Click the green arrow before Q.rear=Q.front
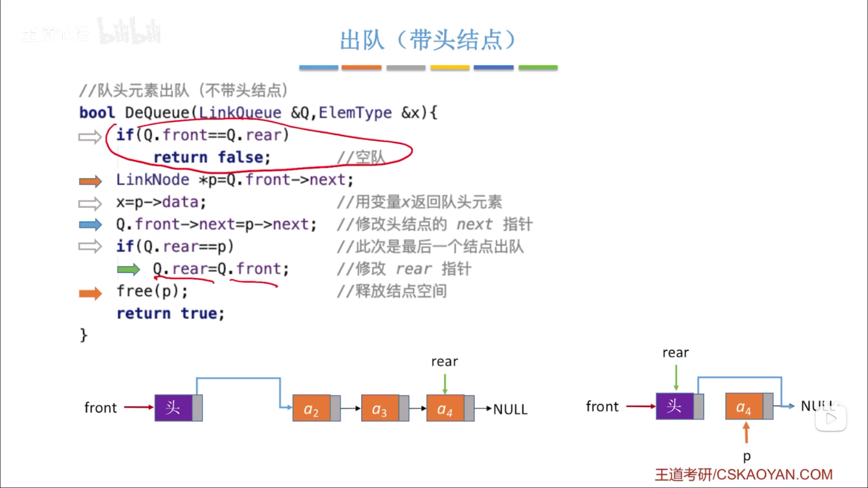The image size is (868, 488). (x=128, y=270)
